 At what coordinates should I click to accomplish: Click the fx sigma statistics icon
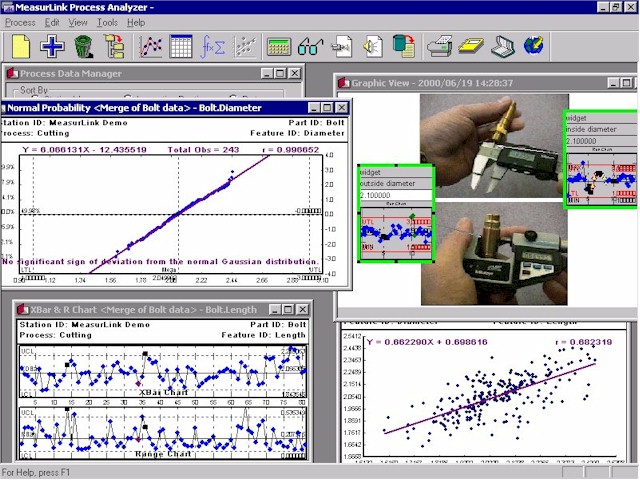pyautogui.click(x=212, y=45)
